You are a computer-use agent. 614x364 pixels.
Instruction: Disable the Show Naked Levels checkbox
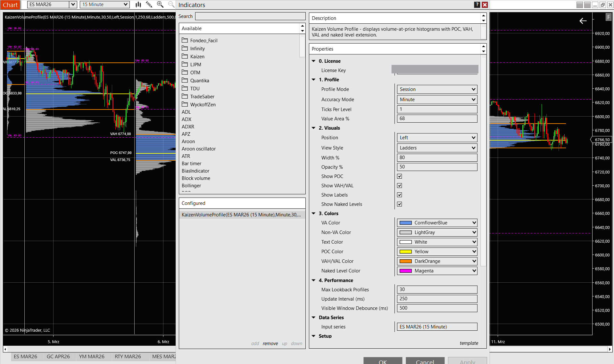(399, 204)
